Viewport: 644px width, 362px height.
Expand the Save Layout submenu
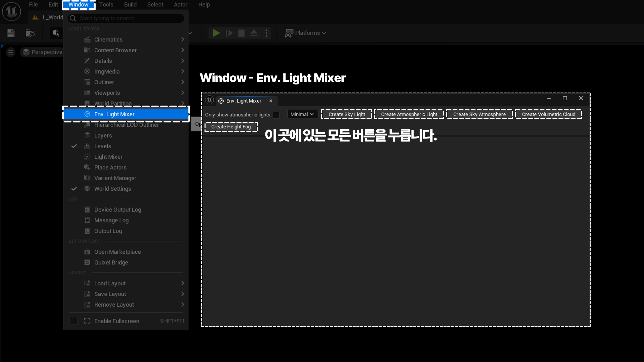coord(126,294)
